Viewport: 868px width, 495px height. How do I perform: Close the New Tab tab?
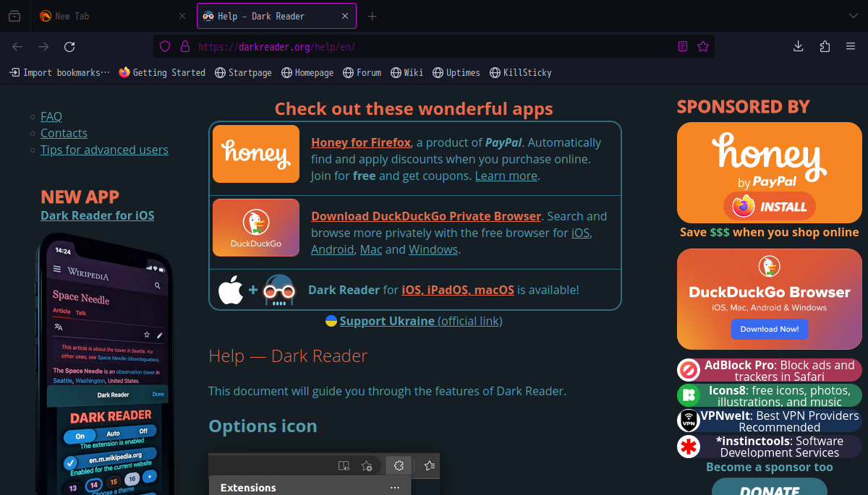point(182,16)
